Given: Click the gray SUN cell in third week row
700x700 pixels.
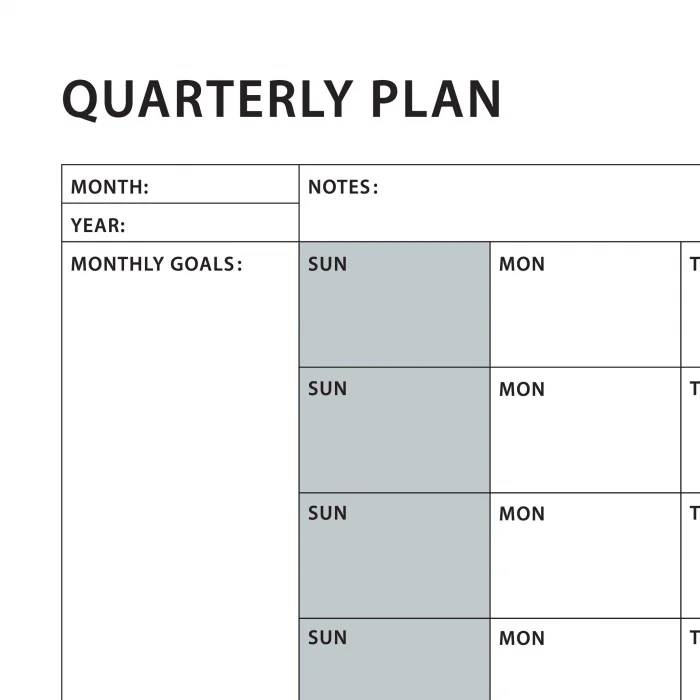Looking at the screenshot, I should pyautogui.click(x=394, y=555).
